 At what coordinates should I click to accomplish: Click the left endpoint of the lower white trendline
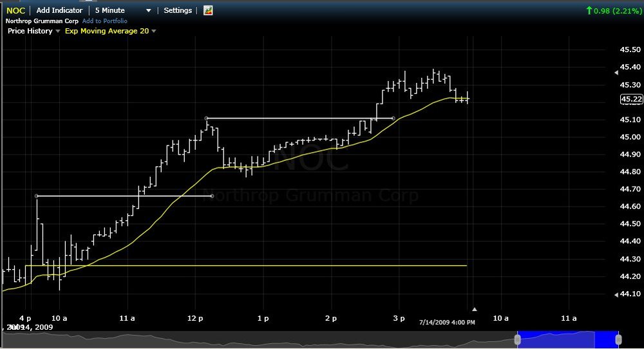37,196
